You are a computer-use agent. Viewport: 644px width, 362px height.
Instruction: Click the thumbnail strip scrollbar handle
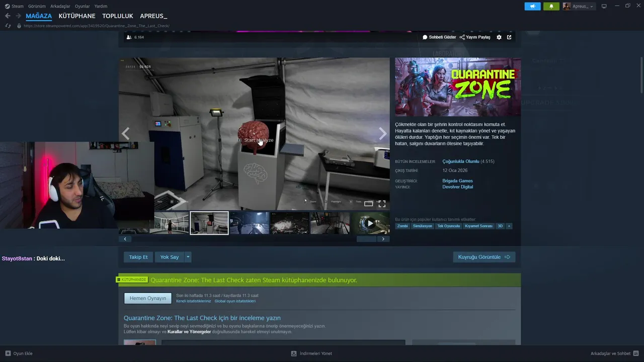coord(366,239)
